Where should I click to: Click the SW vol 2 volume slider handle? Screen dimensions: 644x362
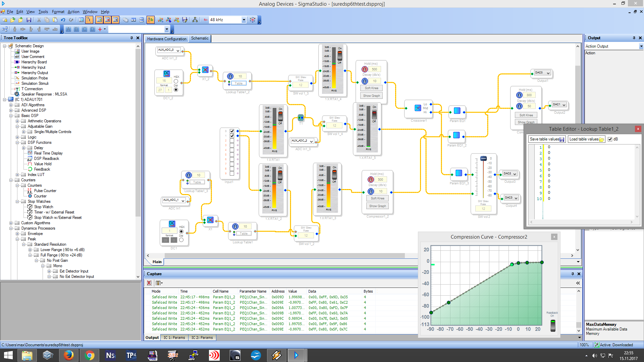(483, 159)
